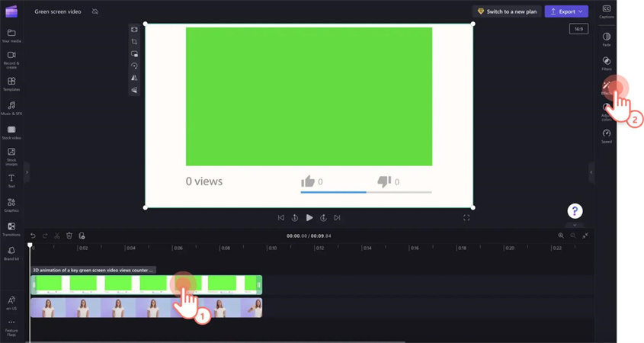Open the Graphics panel
644x343 pixels.
coord(11,205)
